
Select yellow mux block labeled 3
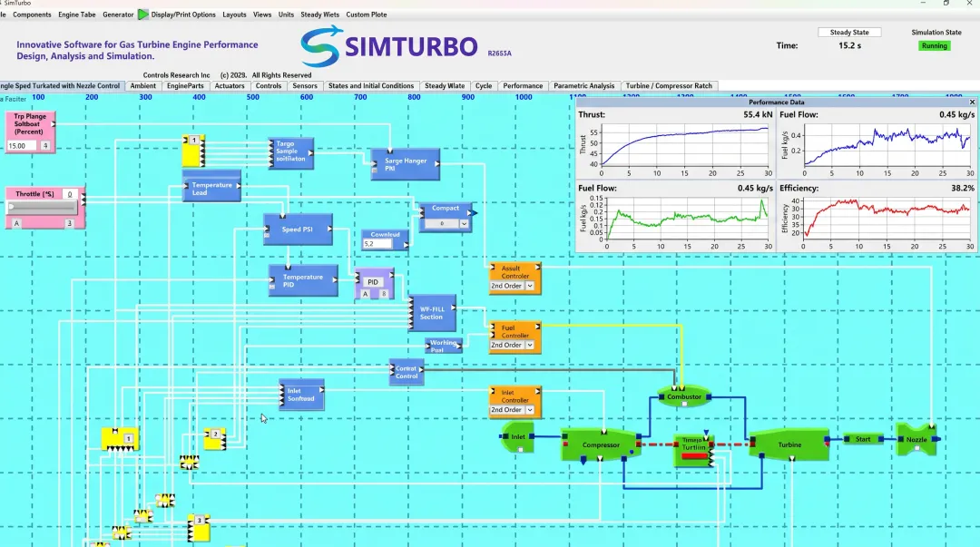(x=199, y=528)
